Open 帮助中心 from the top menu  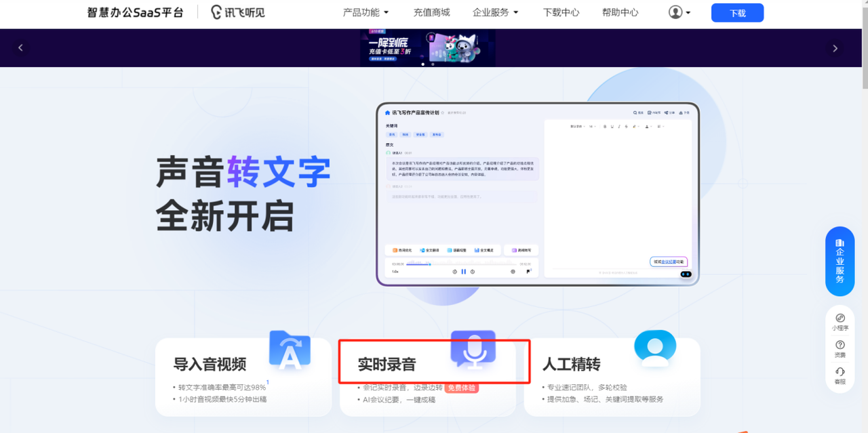click(x=620, y=12)
